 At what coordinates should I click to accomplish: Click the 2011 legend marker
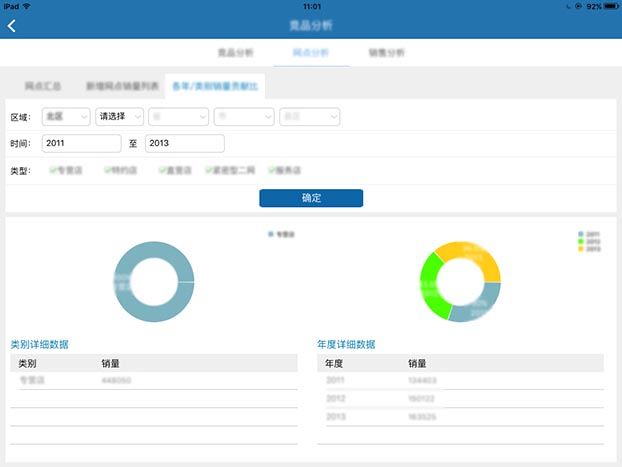(x=581, y=233)
